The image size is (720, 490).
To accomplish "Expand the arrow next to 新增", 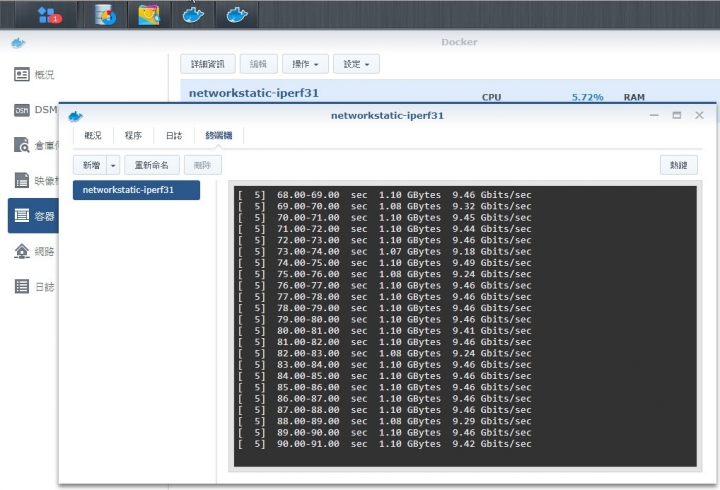I will click(113, 165).
